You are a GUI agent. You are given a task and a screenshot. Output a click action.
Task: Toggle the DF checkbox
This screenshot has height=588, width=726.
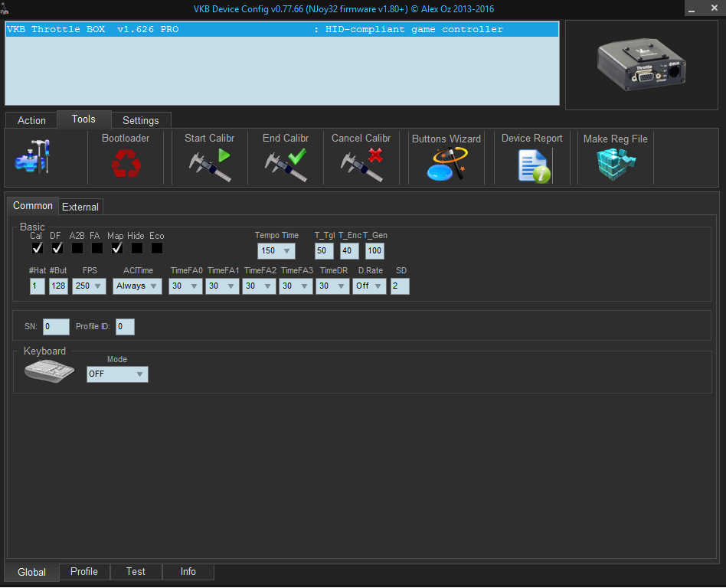coord(57,248)
